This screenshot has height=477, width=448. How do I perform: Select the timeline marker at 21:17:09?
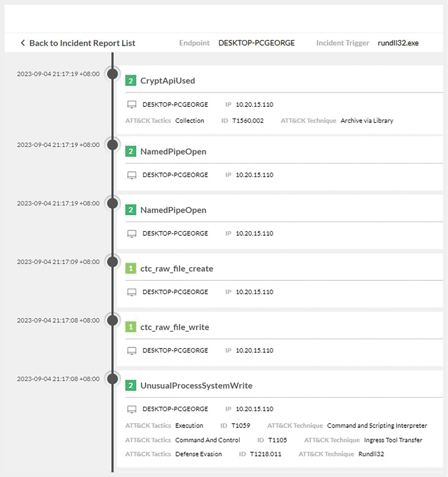113,262
